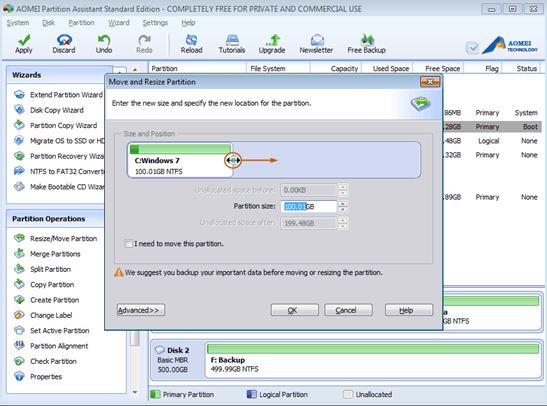Click Help button in dialog
The width and height of the screenshot is (547, 406).
(x=409, y=310)
